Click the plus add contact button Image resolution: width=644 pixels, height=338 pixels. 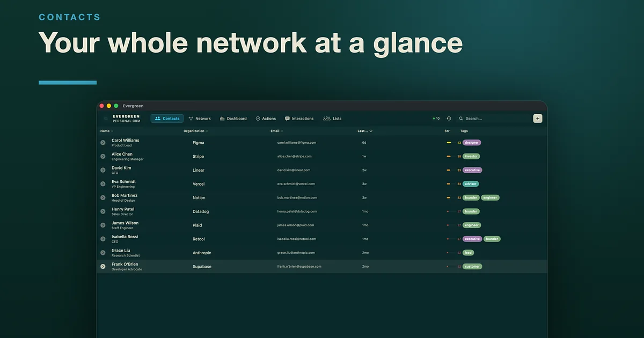(x=538, y=119)
